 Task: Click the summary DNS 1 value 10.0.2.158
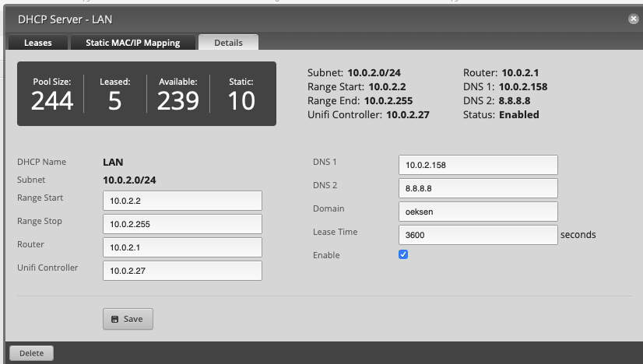523,87
